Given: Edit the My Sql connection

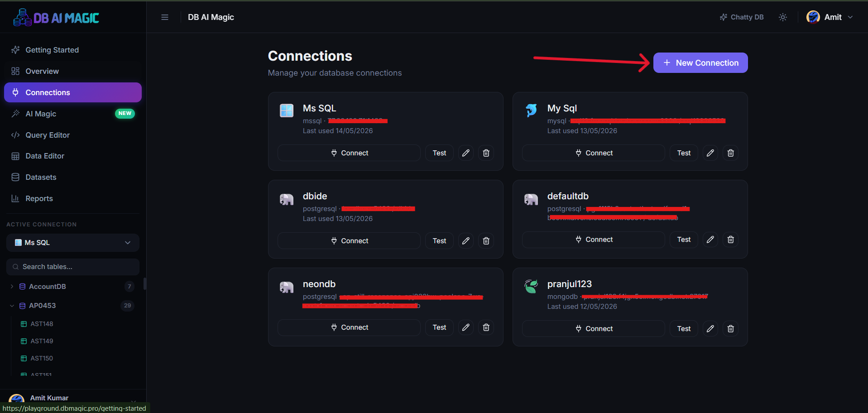Looking at the screenshot, I should pyautogui.click(x=710, y=153).
